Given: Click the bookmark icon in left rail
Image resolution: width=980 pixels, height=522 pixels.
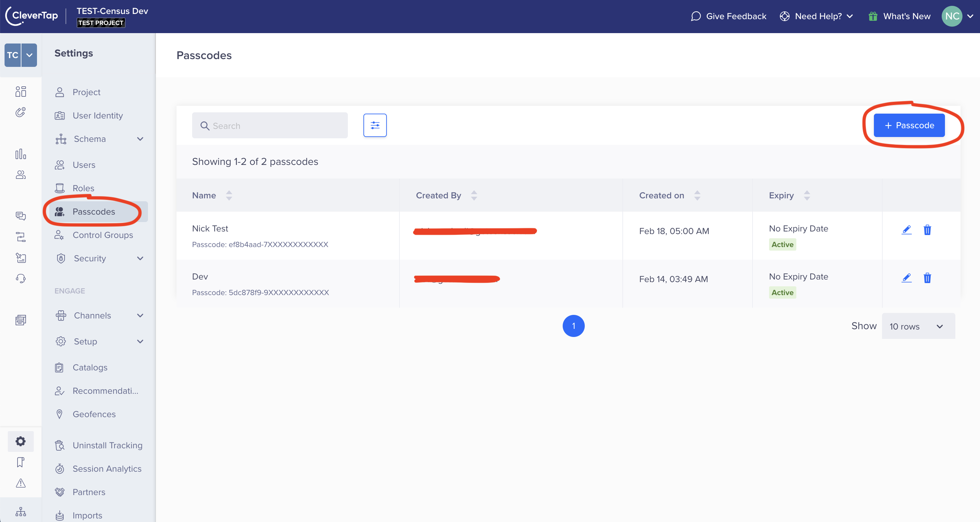Looking at the screenshot, I should 20,462.
